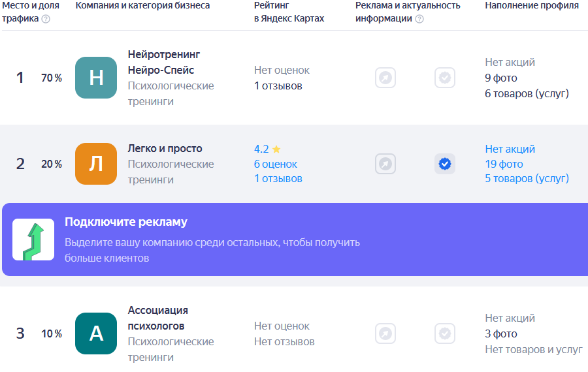Viewport: 588px width, 372px height.
Task: Open the 'Легко и просто' company name
Action: (x=165, y=148)
